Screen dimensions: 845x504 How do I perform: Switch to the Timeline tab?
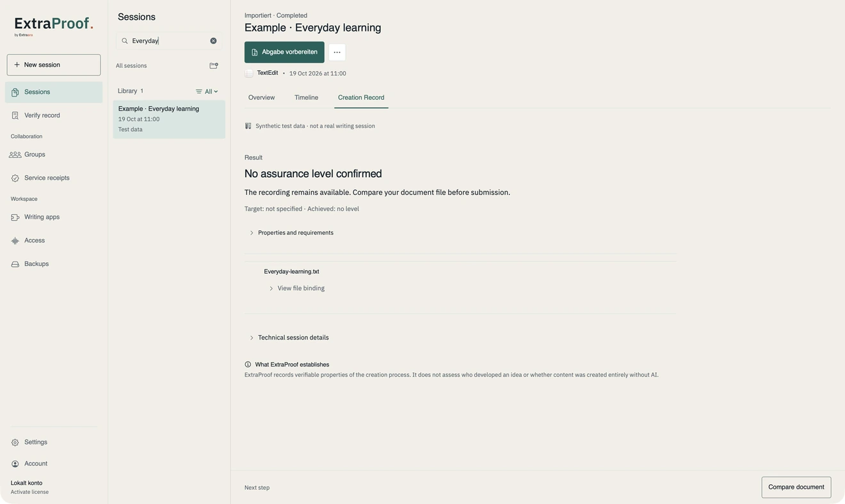307,98
